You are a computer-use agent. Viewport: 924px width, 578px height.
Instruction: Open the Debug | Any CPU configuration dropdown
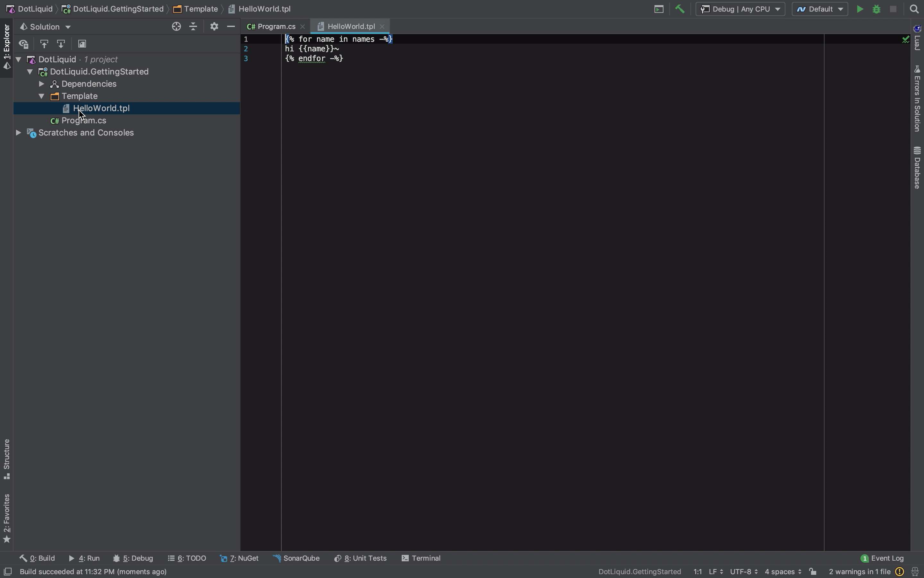pyautogui.click(x=740, y=9)
